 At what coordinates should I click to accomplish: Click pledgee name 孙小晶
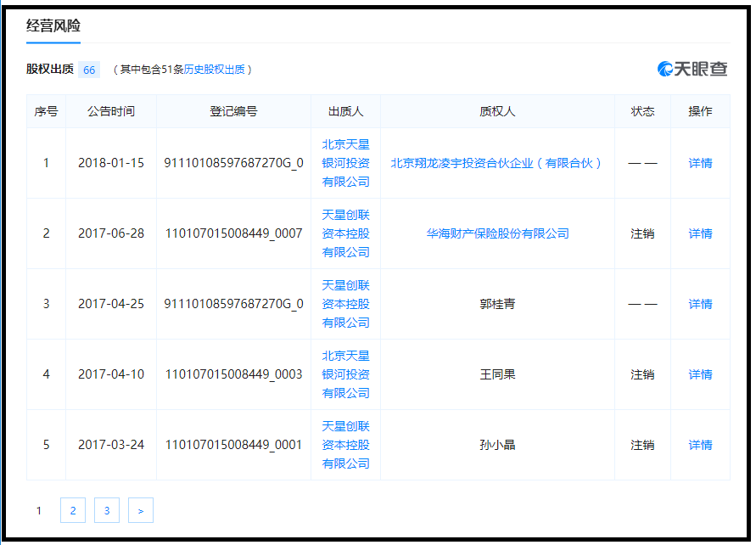pyautogui.click(x=497, y=445)
